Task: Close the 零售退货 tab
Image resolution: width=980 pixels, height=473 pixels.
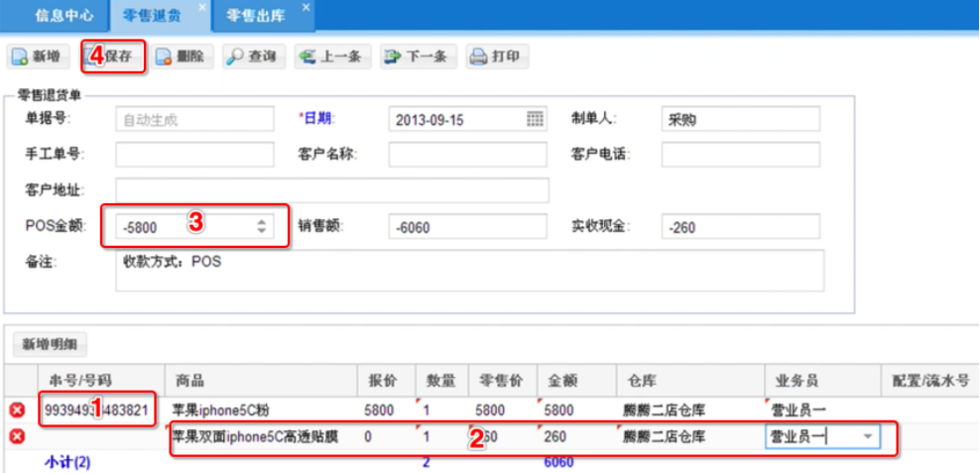Action: click(x=202, y=8)
